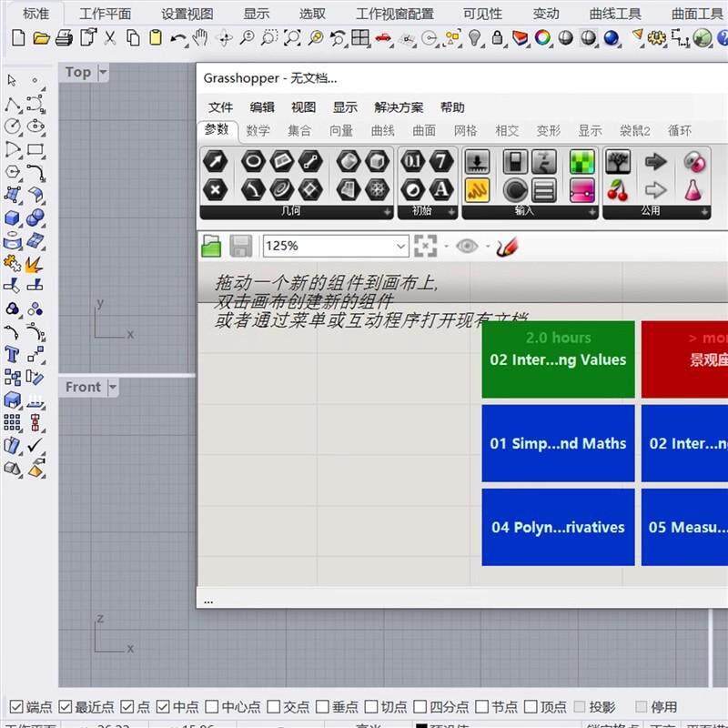Open the green 02 Inter...ng Values tile
The image size is (728, 728).
[x=558, y=359]
